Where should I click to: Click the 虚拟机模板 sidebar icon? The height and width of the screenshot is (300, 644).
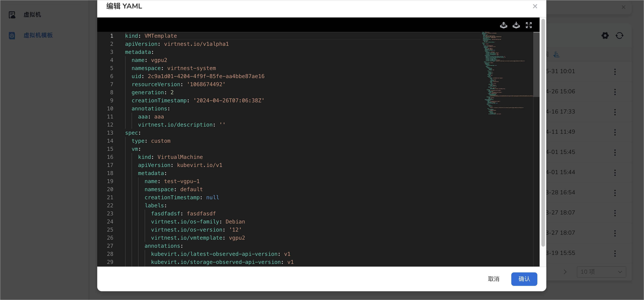(12, 35)
